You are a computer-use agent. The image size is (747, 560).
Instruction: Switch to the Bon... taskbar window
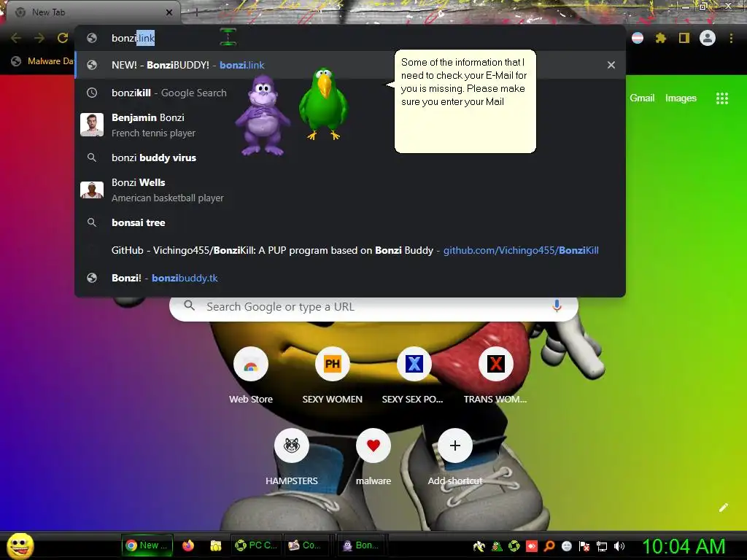(360, 545)
